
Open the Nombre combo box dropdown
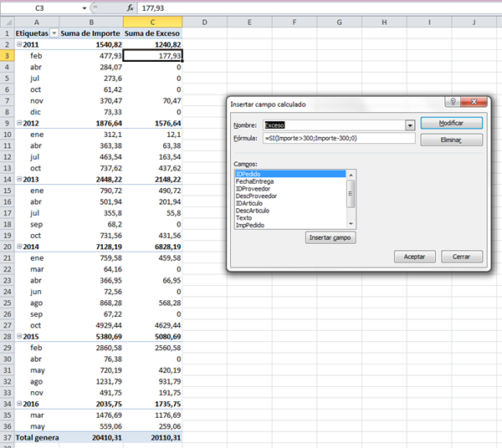[x=410, y=125]
